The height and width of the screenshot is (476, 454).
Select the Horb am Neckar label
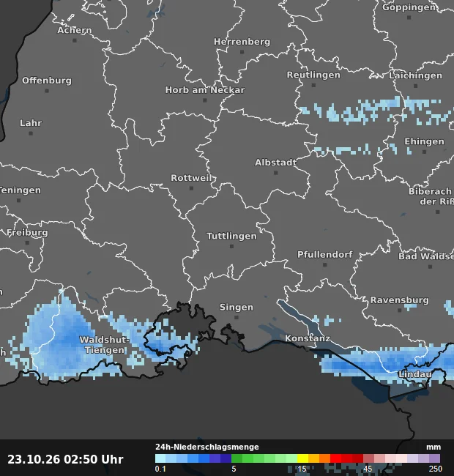[x=205, y=90]
